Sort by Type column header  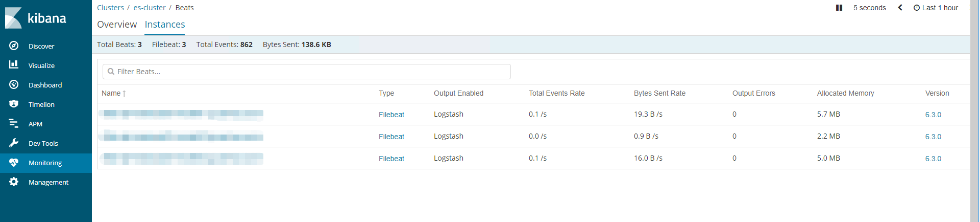point(386,93)
